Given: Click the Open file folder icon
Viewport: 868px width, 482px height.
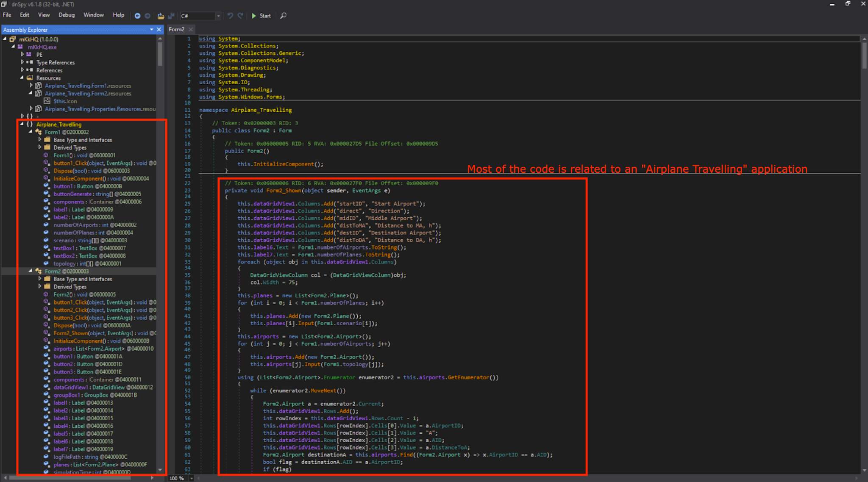Looking at the screenshot, I should pyautogui.click(x=161, y=16).
